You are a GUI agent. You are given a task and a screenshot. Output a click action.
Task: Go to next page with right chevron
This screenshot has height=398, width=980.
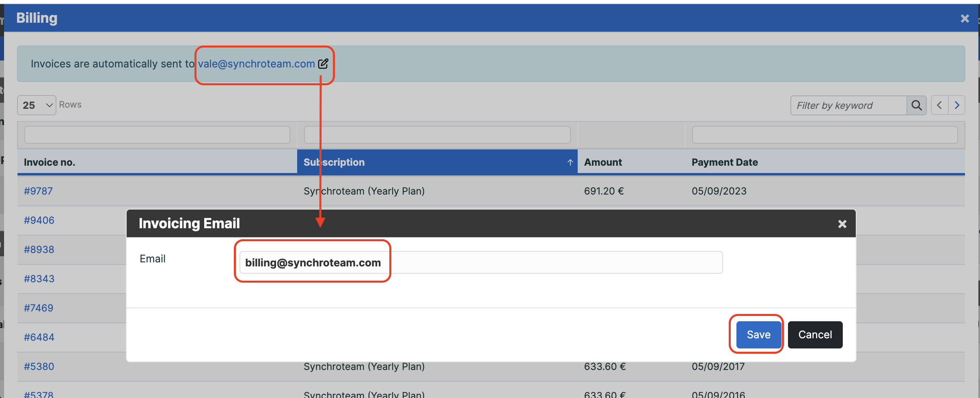tap(957, 106)
